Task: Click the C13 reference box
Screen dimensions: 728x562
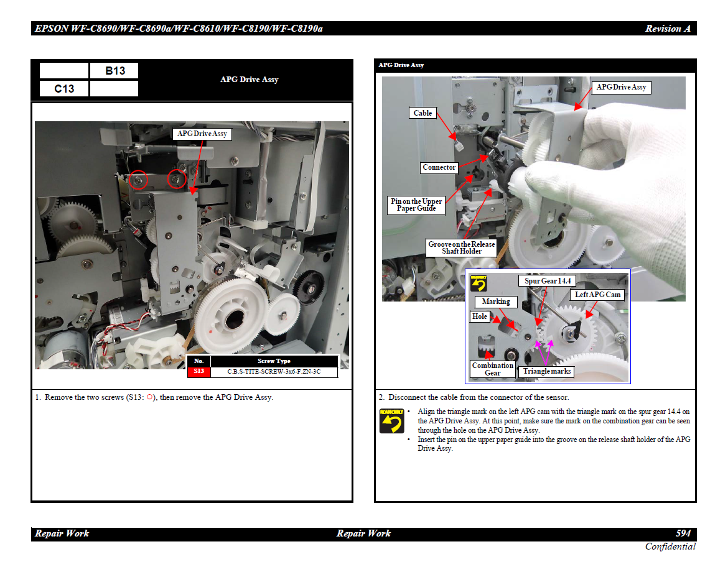Action: [64, 89]
